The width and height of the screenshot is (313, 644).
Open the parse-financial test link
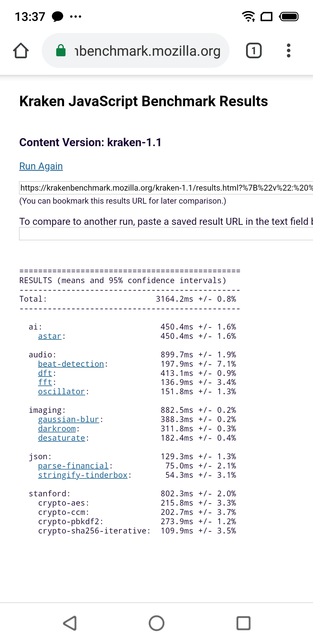[73, 466]
